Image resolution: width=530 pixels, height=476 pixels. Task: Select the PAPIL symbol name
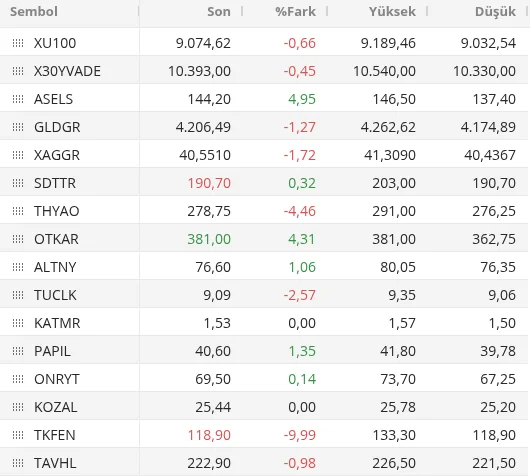tap(52, 351)
